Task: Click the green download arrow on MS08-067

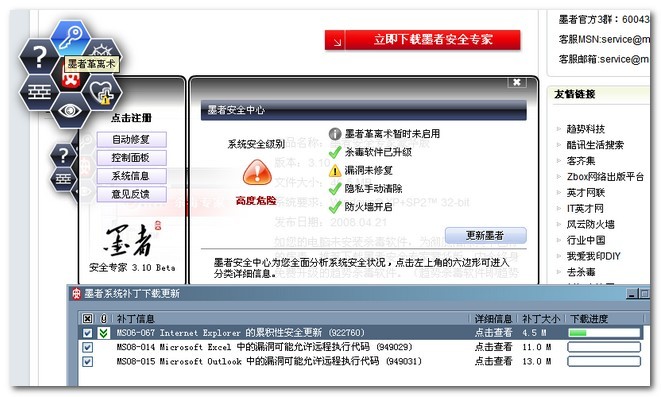Action: coord(103,333)
